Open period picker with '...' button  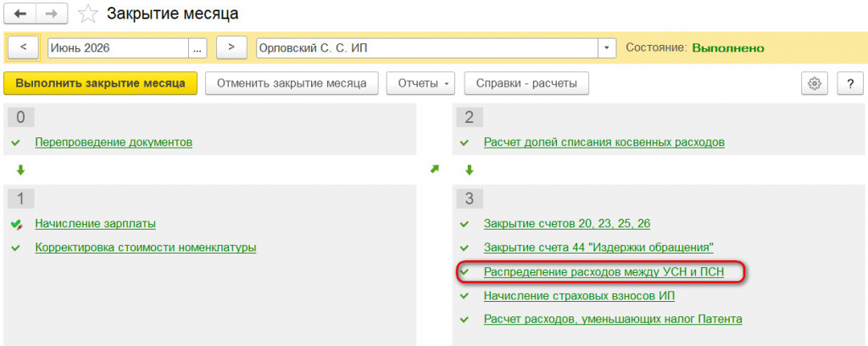pyautogui.click(x=198, y=48)
